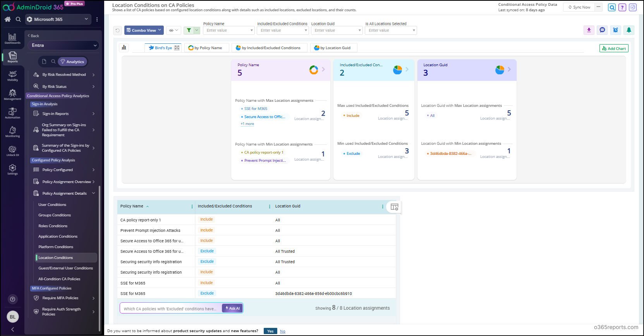Open Combo View dropdown
644x336 pixels.
(x=144, y=30)
